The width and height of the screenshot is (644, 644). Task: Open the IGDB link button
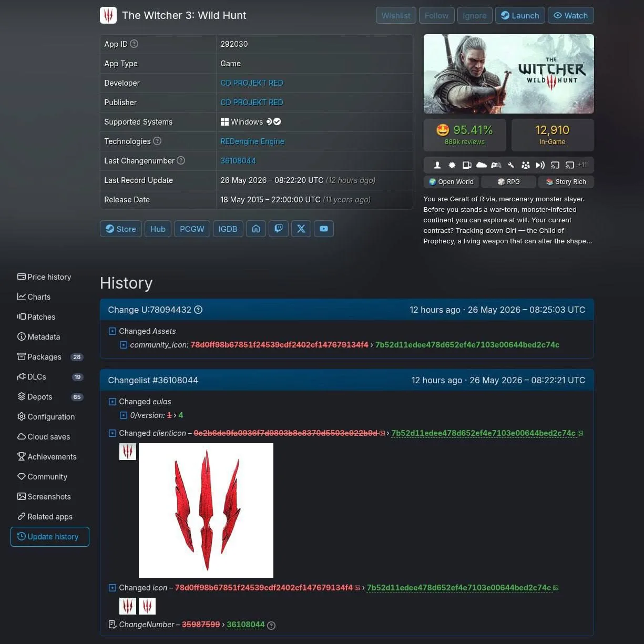(x=228, y=229)
